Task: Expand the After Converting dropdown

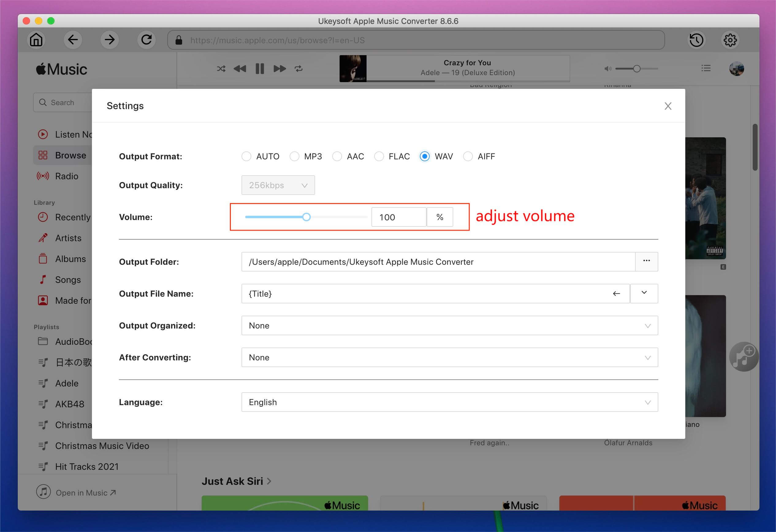Action: point(647,357)
